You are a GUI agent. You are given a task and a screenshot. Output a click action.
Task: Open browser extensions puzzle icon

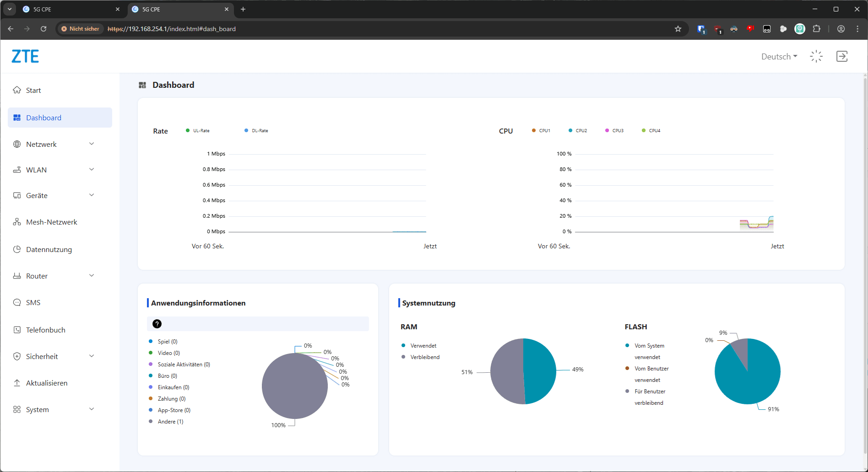click(816, 29)
